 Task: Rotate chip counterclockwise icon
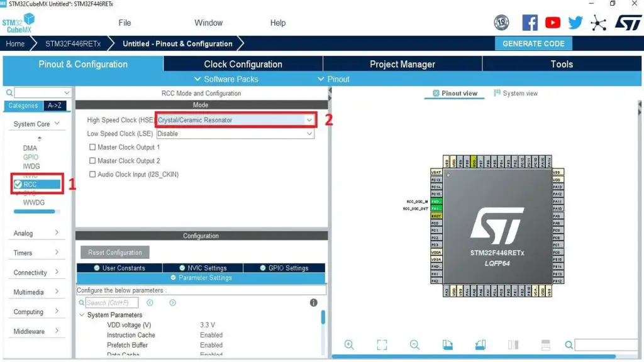pyautogui.click(x=480, y=345)
